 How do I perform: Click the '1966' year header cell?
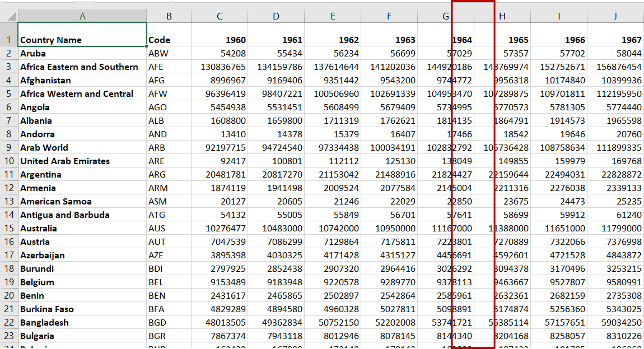point(559,35)
